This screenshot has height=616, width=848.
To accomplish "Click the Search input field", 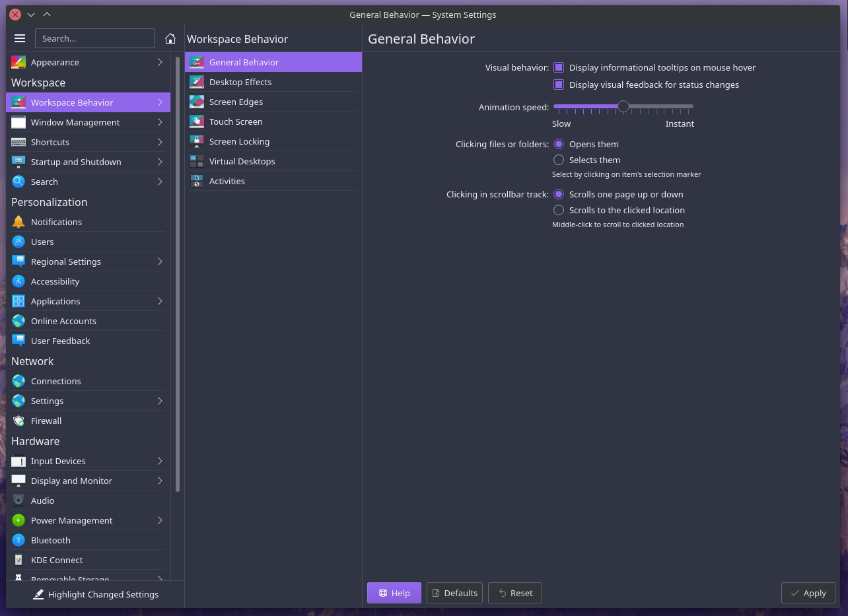I will 95,38.
